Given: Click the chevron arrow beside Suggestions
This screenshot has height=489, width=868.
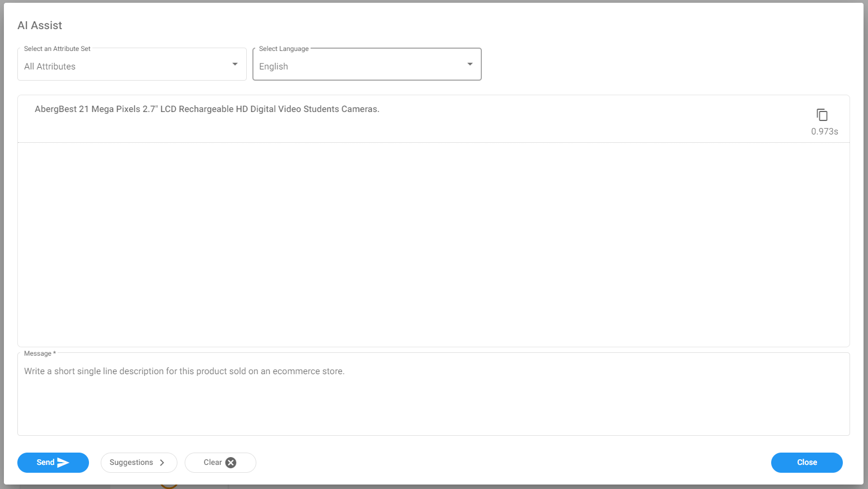Looking at the screenshot, I should 162,463.
